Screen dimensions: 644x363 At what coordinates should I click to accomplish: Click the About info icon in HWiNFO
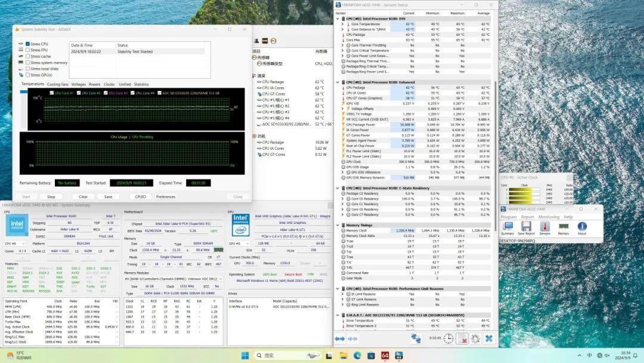pyautogui.click(x=582, y=227)
